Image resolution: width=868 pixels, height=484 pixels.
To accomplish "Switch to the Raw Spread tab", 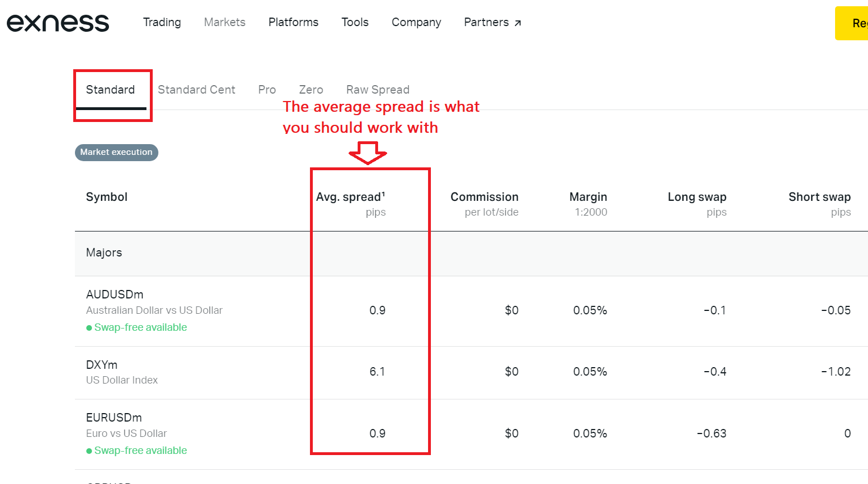I will coord(378,90).
